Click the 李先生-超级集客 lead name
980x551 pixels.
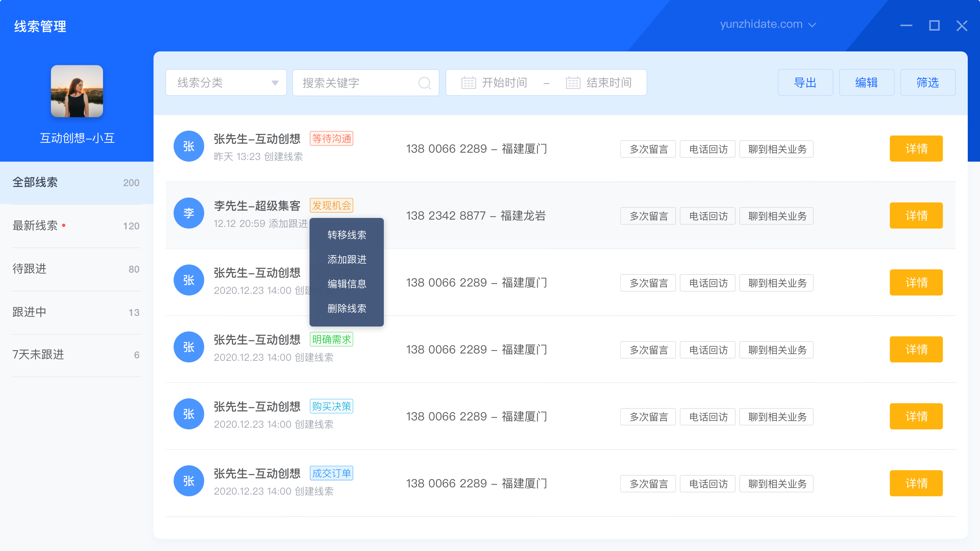click(x=257, y=206)
